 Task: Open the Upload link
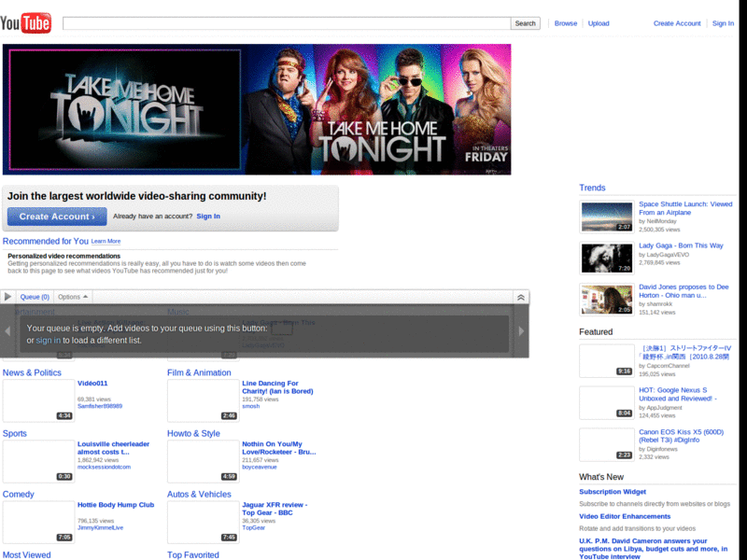click(599, 23)
